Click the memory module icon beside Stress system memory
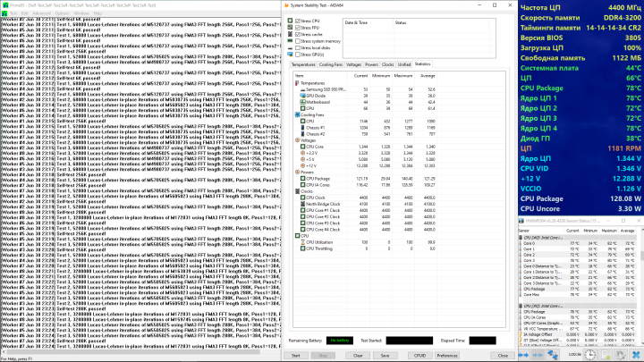The width and height of the screenshot is (644, 362). (290, 41)
